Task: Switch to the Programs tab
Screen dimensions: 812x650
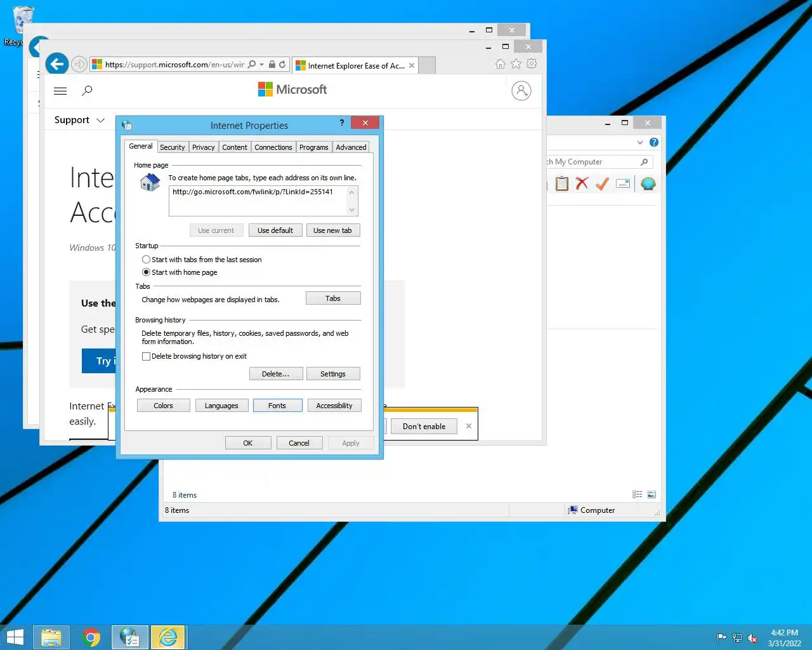Action: click(x=314, y=147)
